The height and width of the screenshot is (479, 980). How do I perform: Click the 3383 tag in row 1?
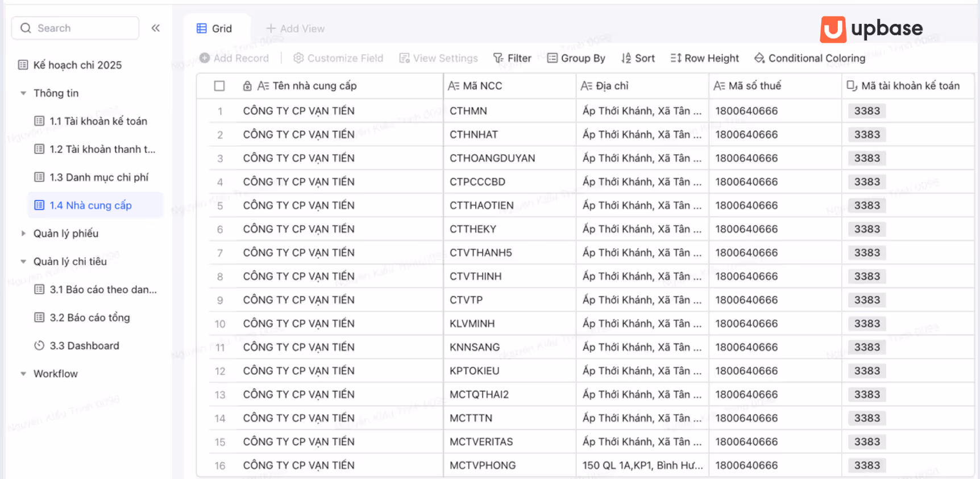click(x=867, y=110)
